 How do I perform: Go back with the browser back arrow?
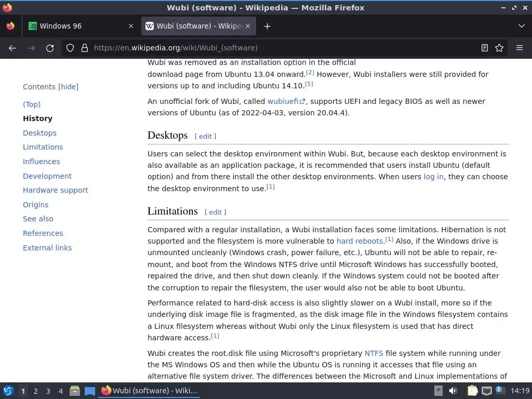12,48
